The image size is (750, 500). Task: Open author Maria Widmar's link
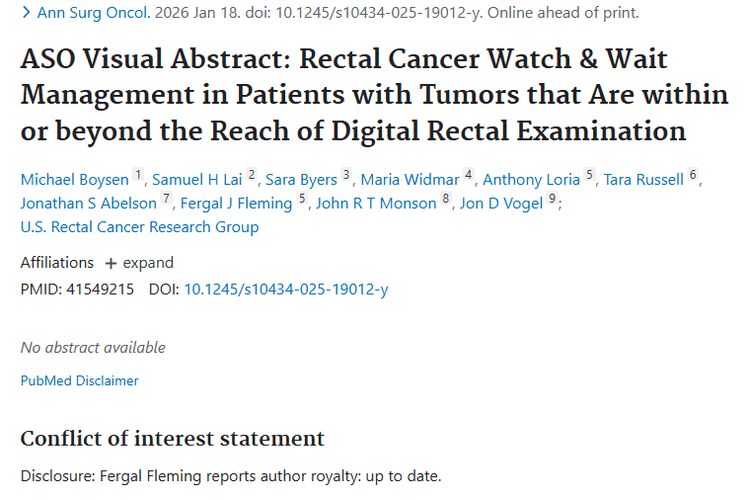tap(410, 180)
